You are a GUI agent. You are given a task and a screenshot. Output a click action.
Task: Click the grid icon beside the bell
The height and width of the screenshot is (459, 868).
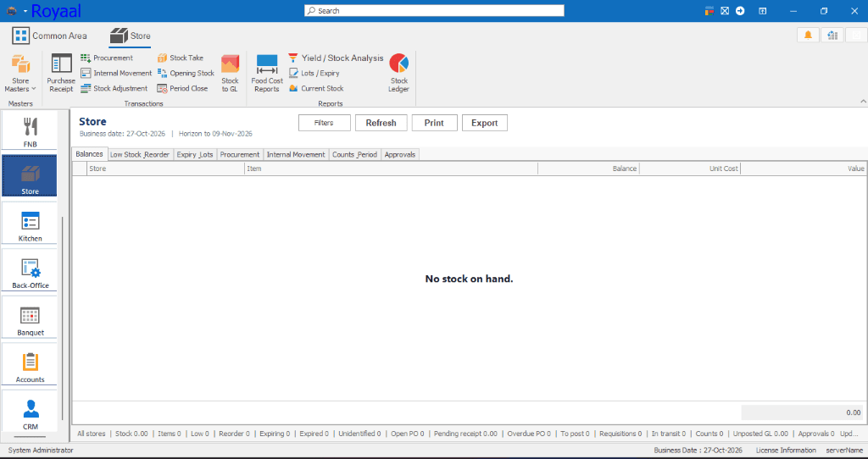click(x=832, y=36)
